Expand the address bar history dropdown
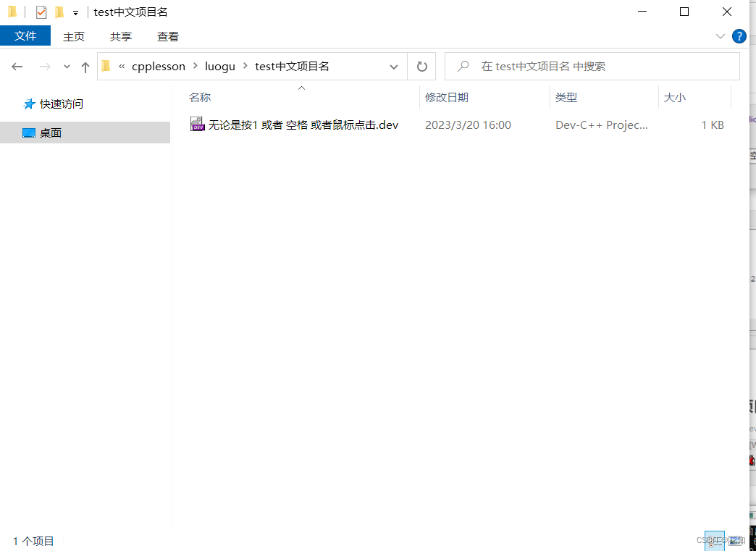 (x=394, y=67)
